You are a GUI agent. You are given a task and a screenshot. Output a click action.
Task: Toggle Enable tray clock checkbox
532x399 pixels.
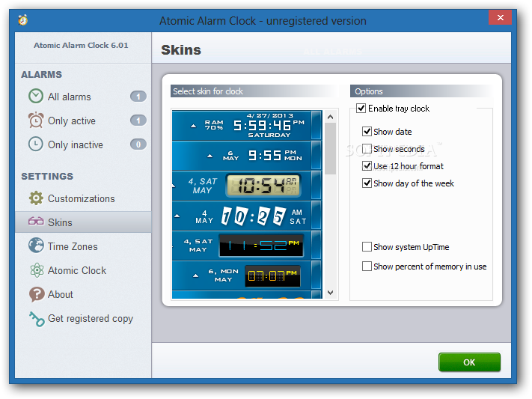[361, 109]
